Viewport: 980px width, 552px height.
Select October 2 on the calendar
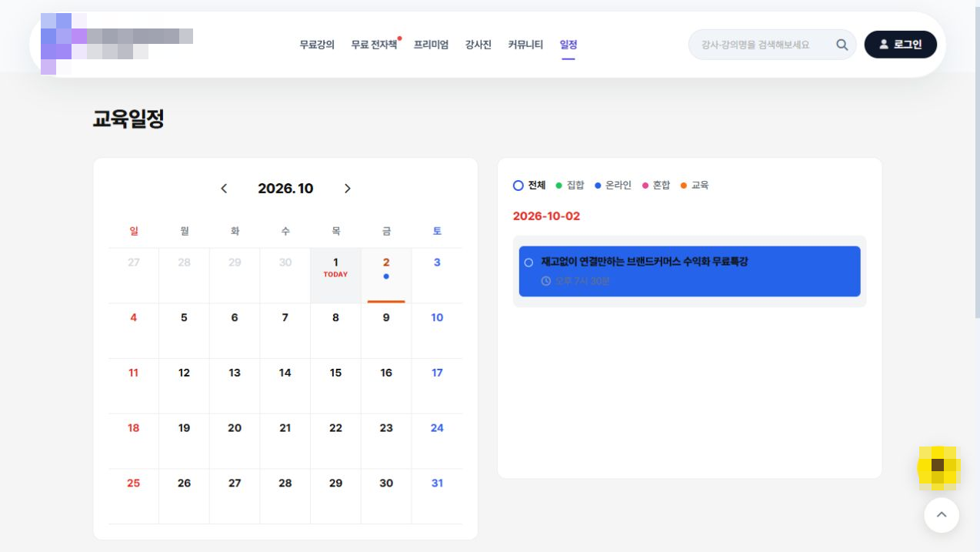point(386,276)
